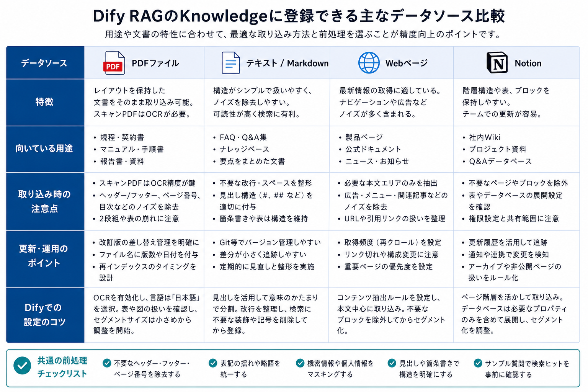Screen dimensions: 588x392
Task: Select the Notion column header text
Action: tap(528, 63)
